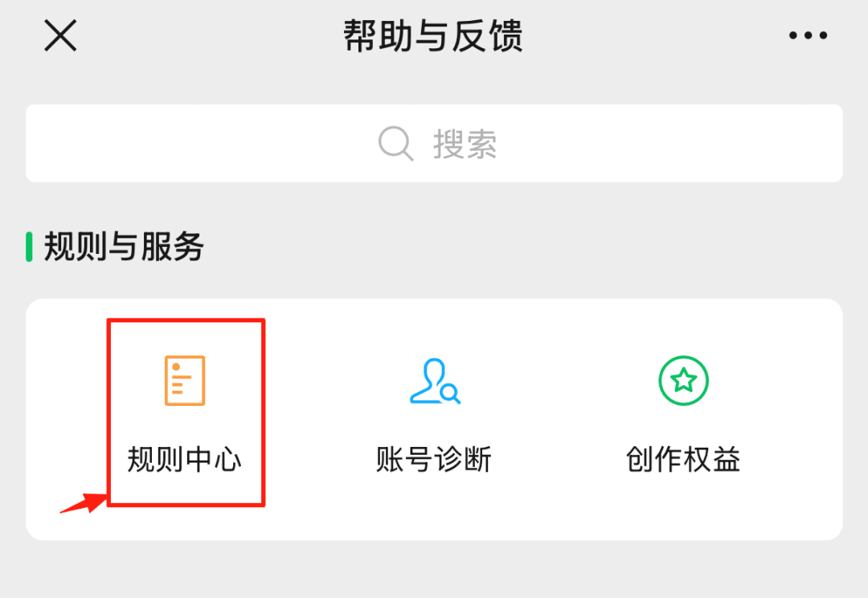Click the 创作权益 text label
868x598 pixels.
(683, 459)
